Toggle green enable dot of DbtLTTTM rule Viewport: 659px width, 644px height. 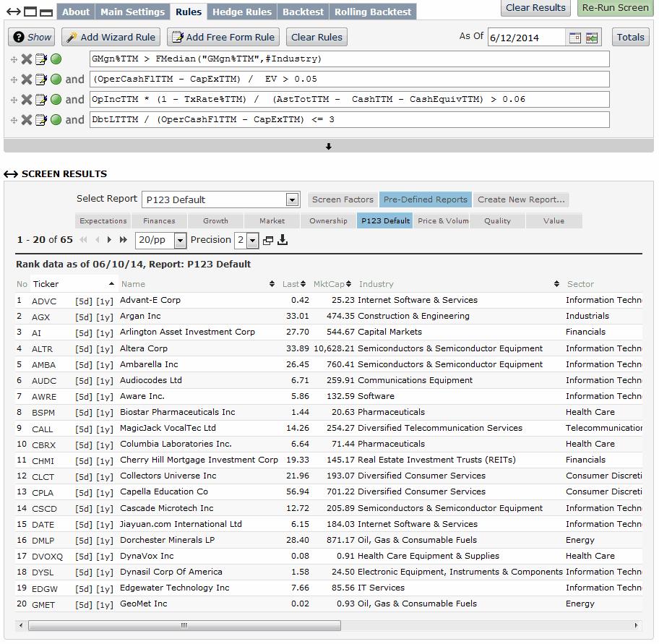tap(56, 120)
